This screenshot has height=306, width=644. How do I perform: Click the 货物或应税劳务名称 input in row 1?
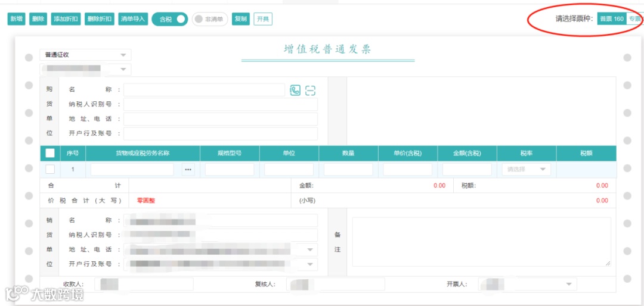[x=132, y=170]
